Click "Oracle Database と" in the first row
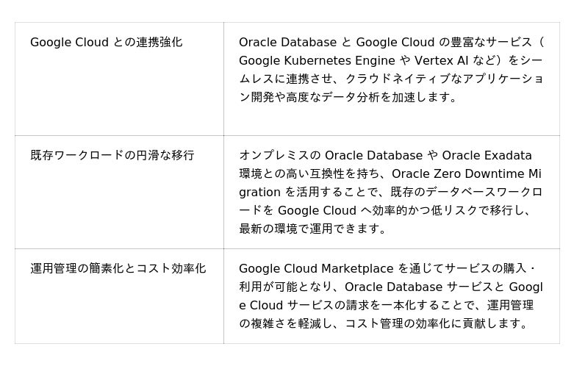588x366 pixels. click(295, 43)
